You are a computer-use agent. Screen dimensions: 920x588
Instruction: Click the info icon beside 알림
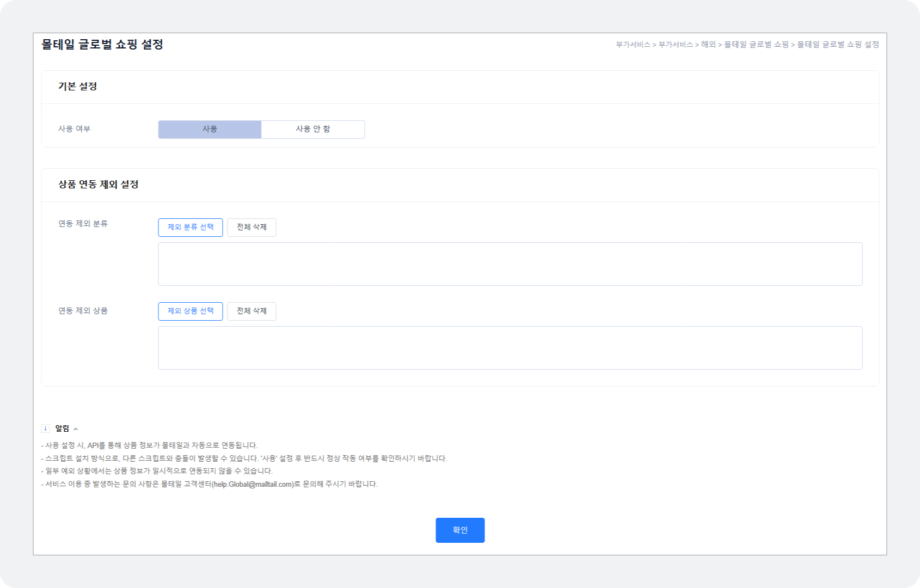tap(46, 428)
